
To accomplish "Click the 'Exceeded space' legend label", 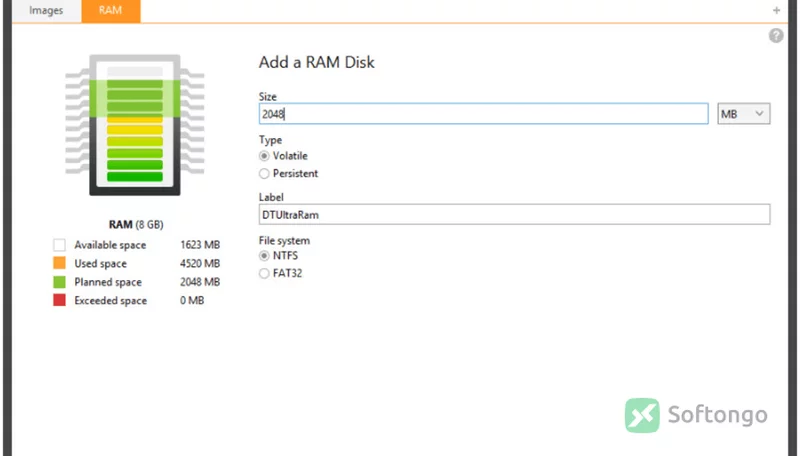I will click(111, 300).
